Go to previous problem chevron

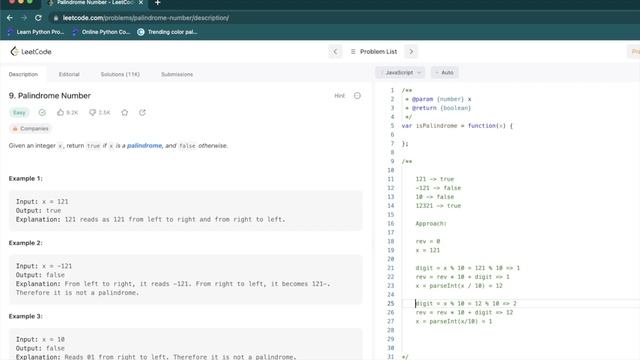[x=336, y=51]
